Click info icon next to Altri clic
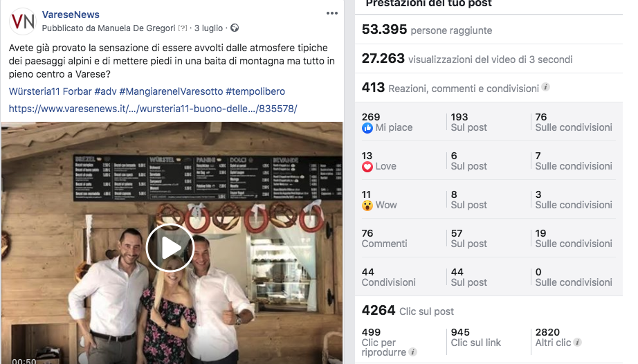This screenshot has height=364, width=638. click(x=577, y=342)
